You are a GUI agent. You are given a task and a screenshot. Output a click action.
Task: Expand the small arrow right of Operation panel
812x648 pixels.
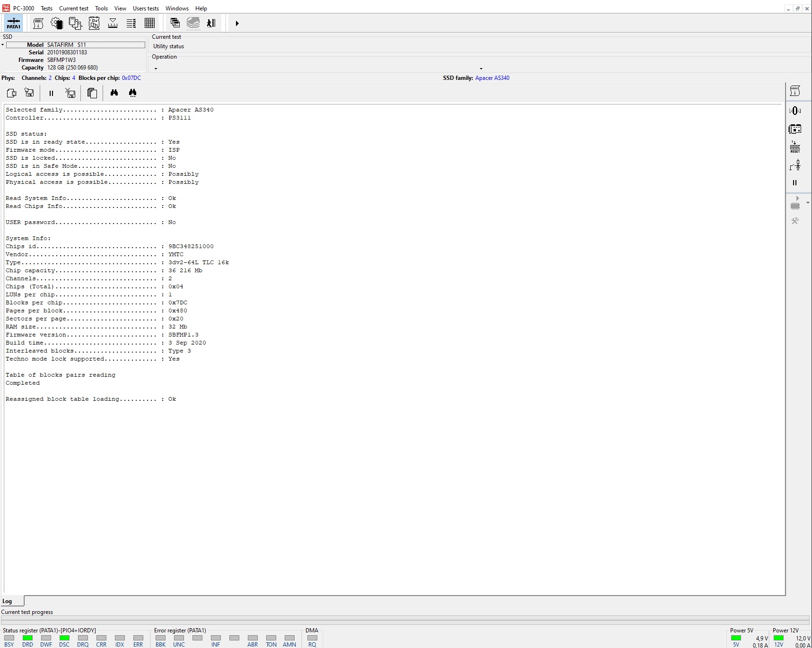pyautogui.click(x=481, y=69)
